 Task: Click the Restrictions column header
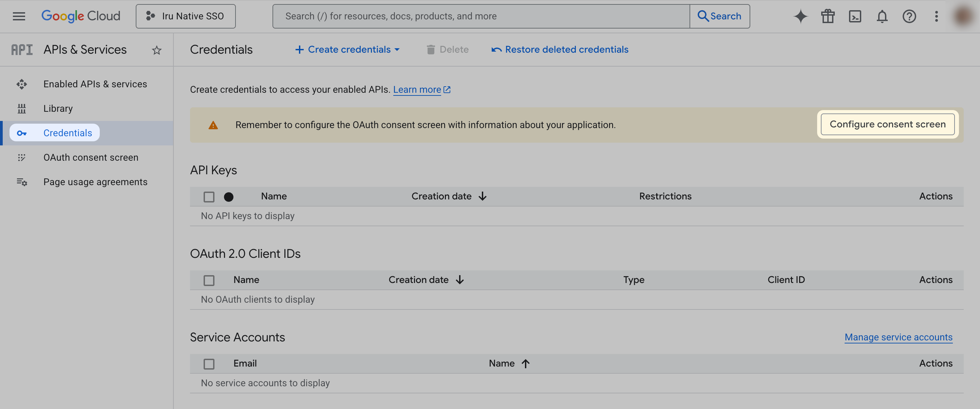pyautogui.click(x=665, y=196)
